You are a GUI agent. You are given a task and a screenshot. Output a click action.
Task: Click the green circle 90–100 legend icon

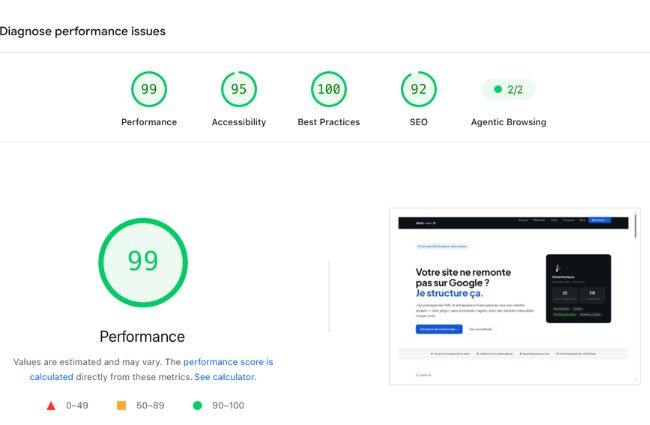coord(198,406)
